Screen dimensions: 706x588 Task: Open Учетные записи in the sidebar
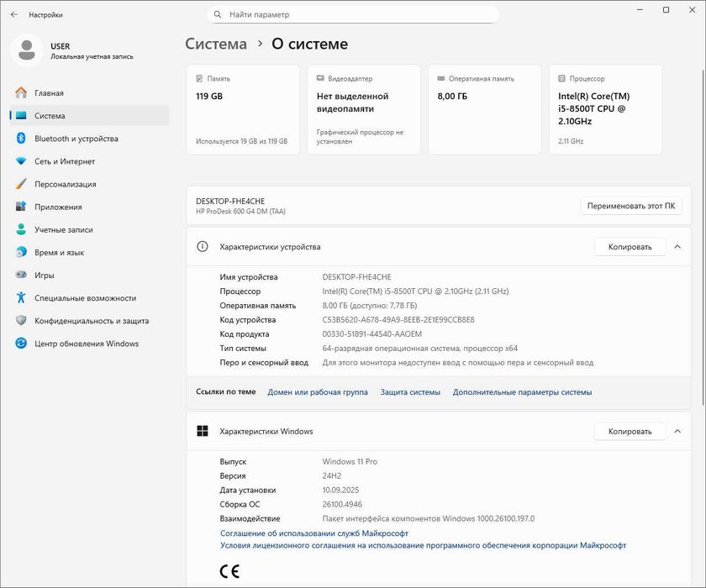(89, 229)
